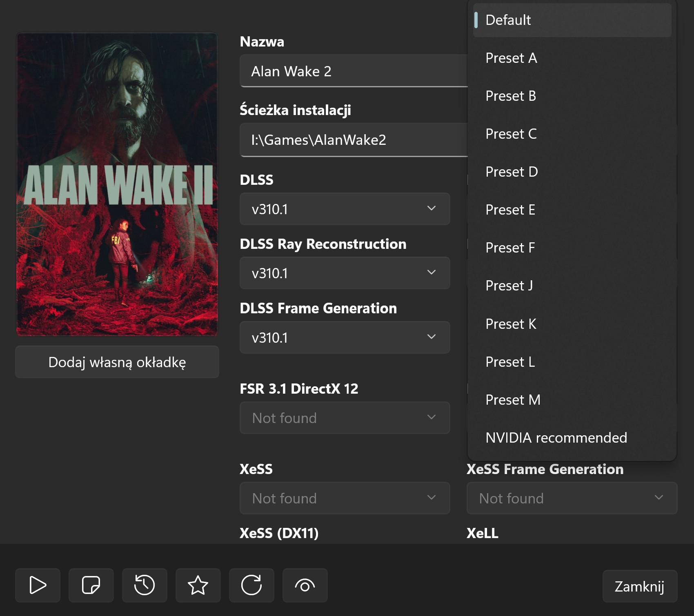The width and height of the screenshot is (694, 616).
Task: Open DLSS Ray Reconstruction version dropdown
Action: click(x=345, y=273)
